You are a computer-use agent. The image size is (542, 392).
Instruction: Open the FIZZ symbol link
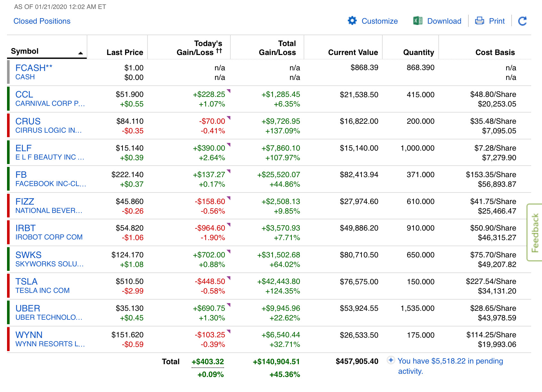(25, 202)
